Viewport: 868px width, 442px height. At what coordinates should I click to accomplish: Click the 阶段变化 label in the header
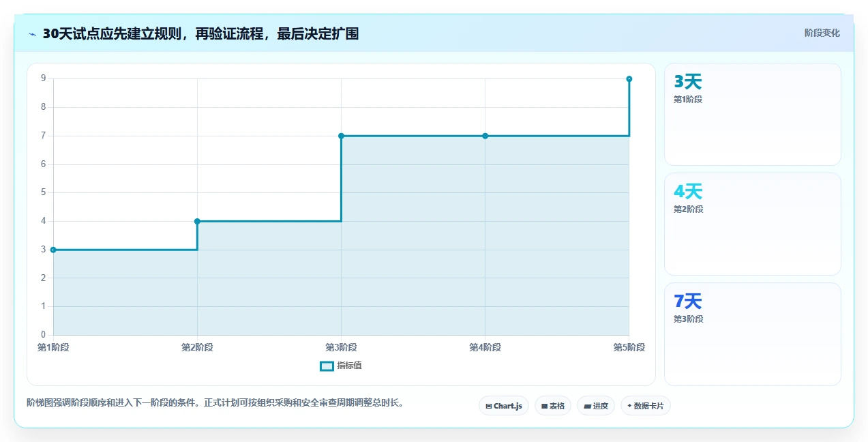coord(822,33)
